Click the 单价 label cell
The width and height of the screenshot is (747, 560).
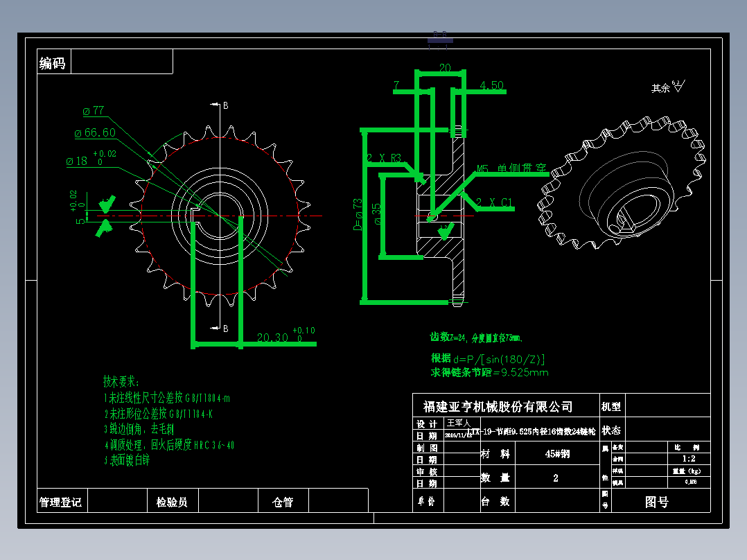(428, 501)
